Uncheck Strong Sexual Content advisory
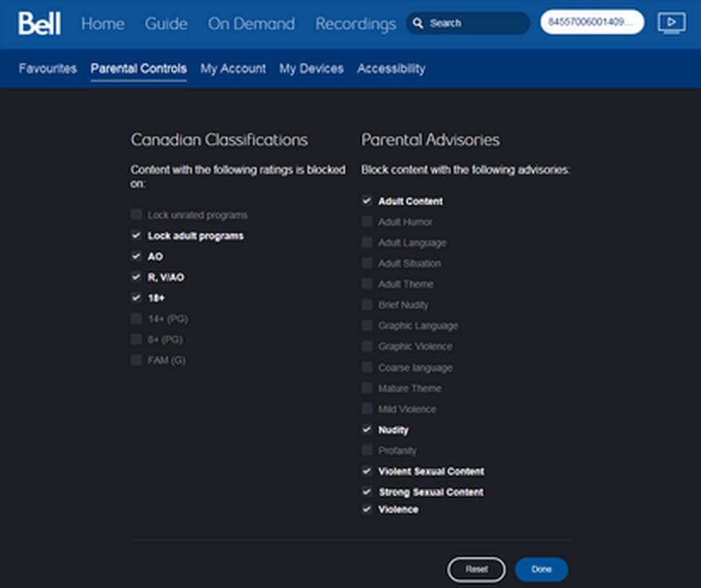 coord(367,491)
